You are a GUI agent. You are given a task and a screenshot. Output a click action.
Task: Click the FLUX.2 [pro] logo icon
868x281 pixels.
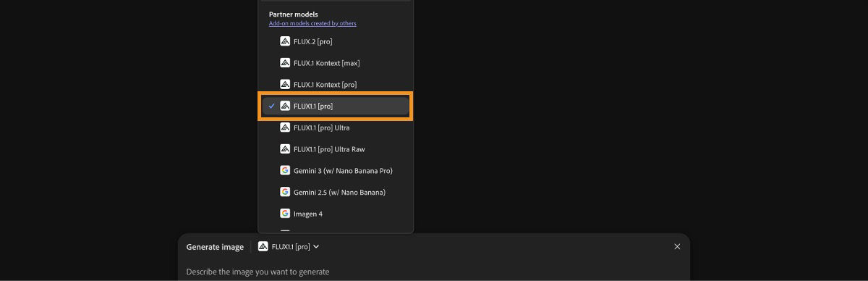tap(285, 41)
